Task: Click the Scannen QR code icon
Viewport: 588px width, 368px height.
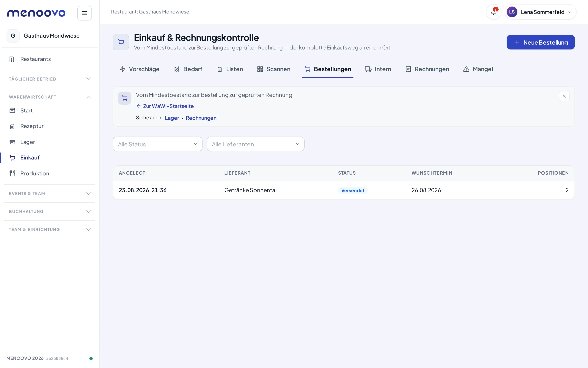Action: pos(260,69)
